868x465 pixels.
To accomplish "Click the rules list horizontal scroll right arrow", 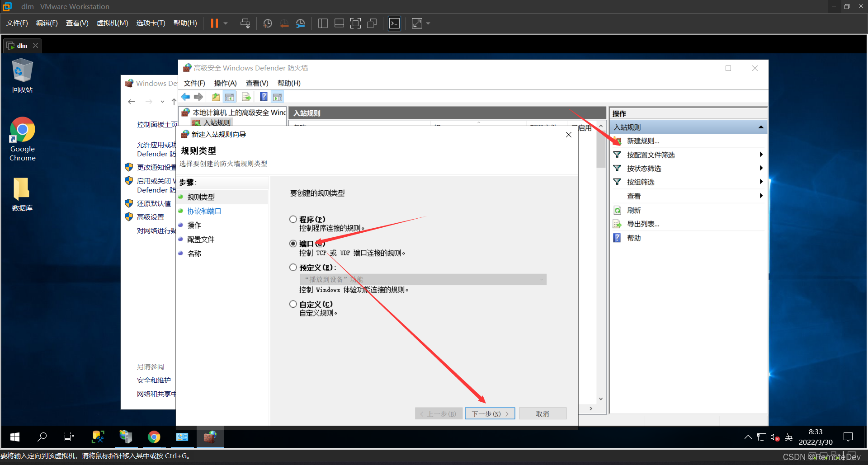I will (x=591, y=409).
